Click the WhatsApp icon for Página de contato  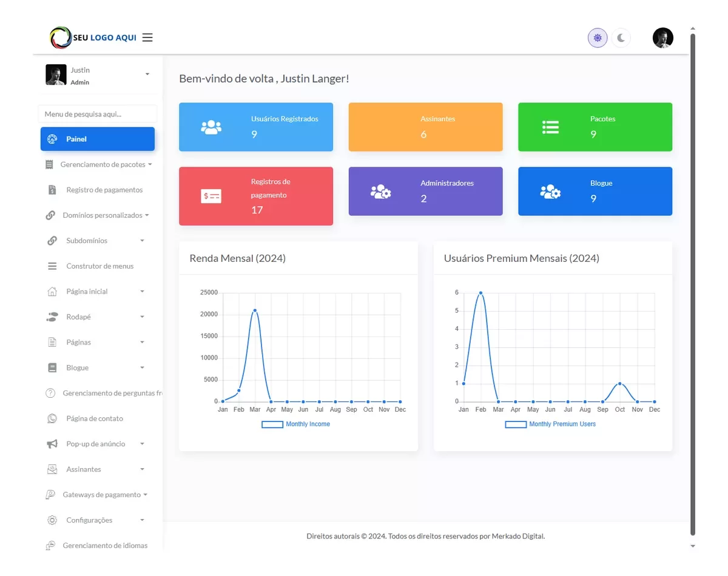(52, 418)
